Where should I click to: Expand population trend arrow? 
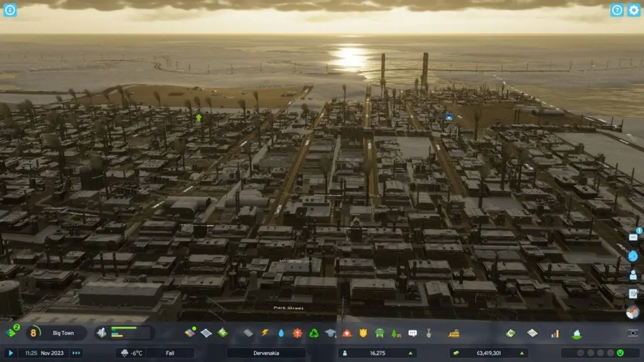(410, 353)
